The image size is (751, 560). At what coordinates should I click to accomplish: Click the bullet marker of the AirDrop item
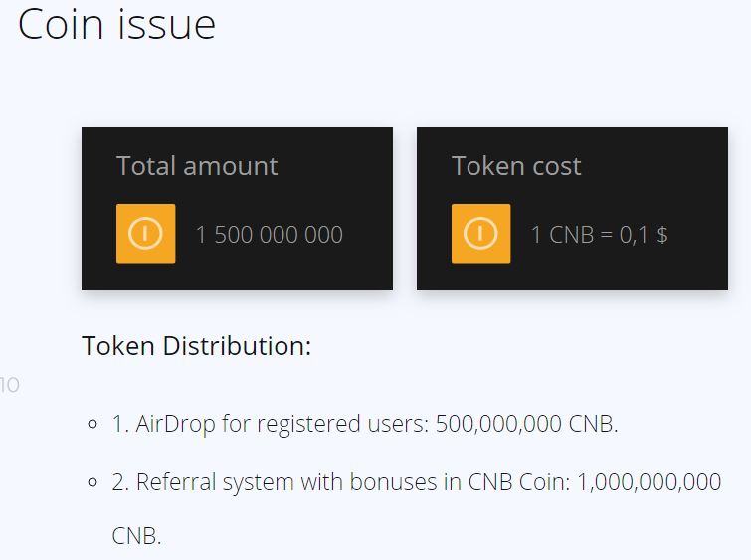pos(93,425)
